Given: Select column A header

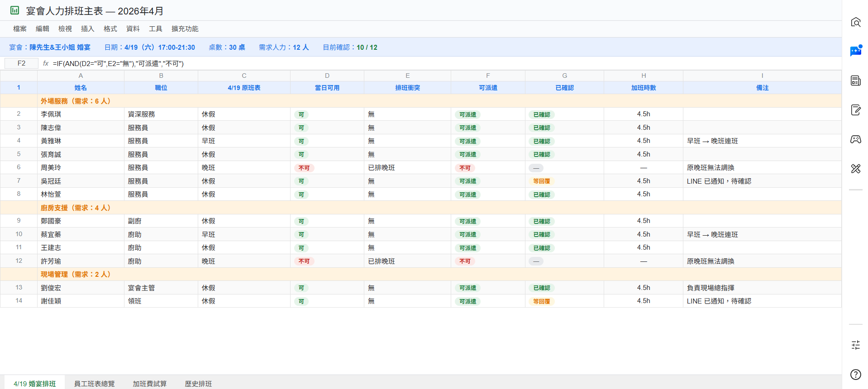Looking at the screenshot, I should [81, 76].
